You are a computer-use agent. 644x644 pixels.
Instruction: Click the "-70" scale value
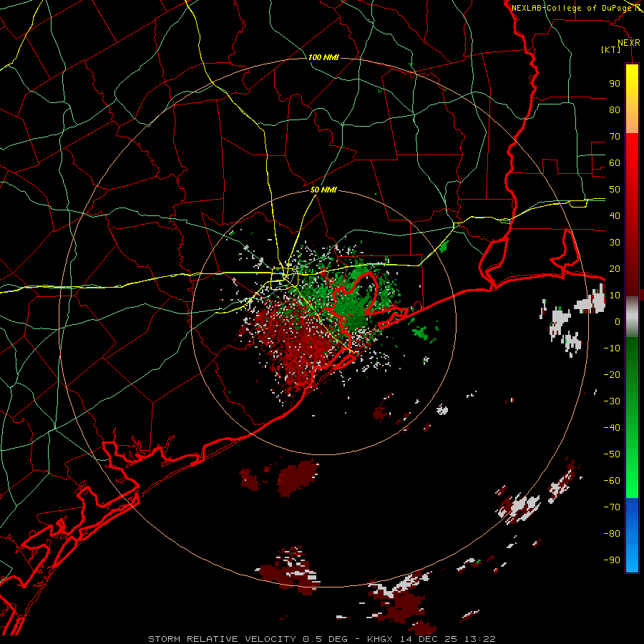(612, 507)
